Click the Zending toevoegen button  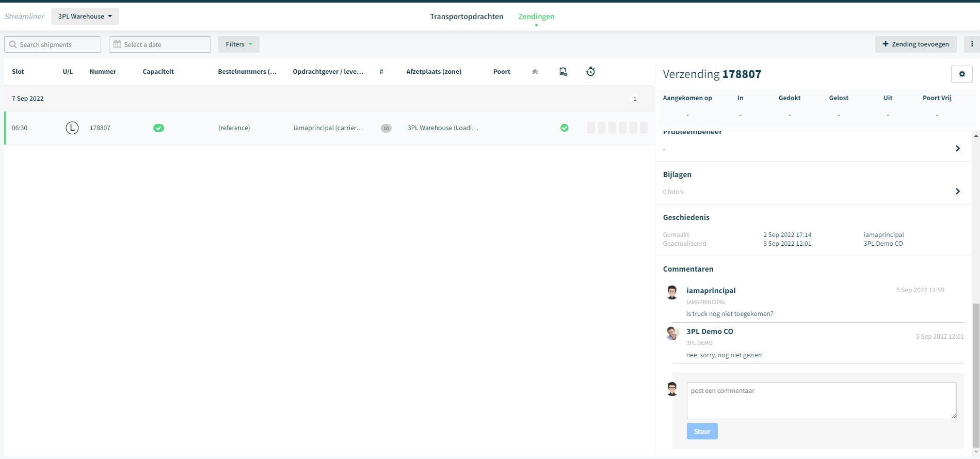tap(915, 44)
